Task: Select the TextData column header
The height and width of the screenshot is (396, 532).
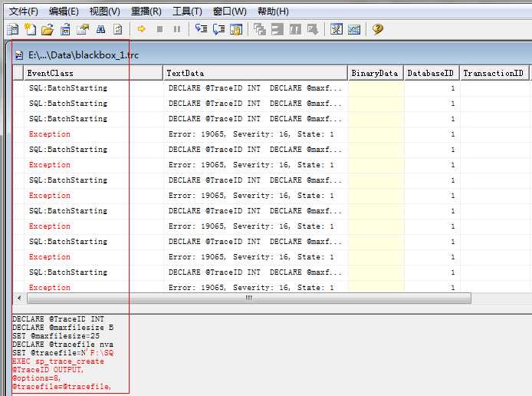Action: tap(255, 73)
